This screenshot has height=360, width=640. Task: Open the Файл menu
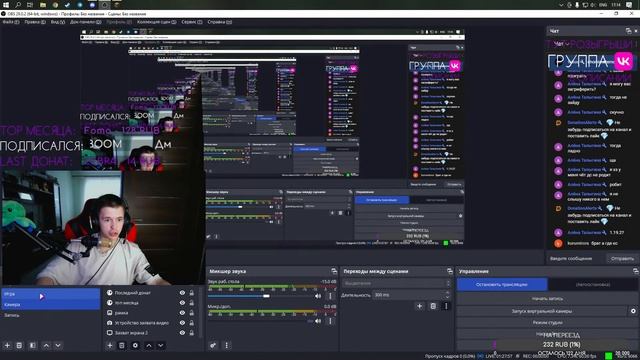[x=11, y=22]
